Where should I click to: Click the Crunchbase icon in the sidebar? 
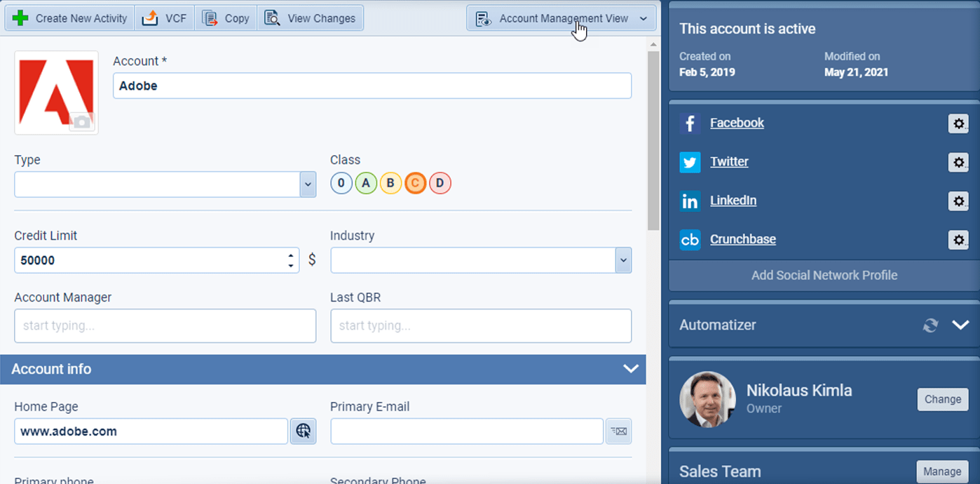pyautogui.click(x=690, y=239)
